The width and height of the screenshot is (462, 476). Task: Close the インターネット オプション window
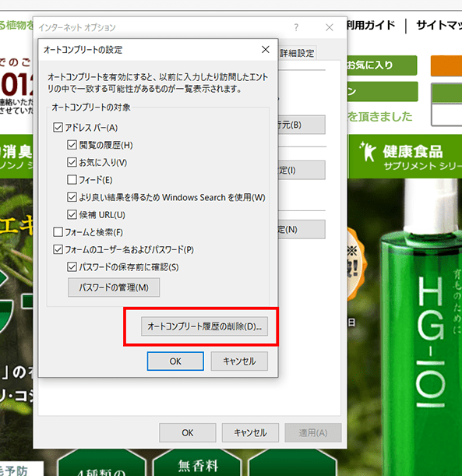[330, 27]
